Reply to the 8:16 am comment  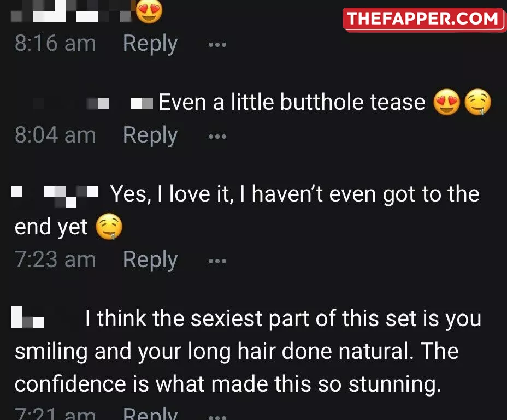click(150, 44)
